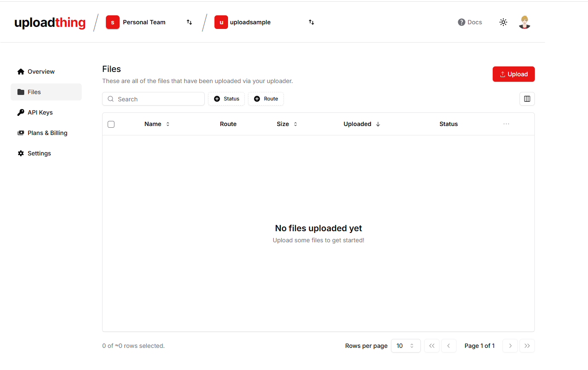Focus the Search files field

click(x=153, y=99)
